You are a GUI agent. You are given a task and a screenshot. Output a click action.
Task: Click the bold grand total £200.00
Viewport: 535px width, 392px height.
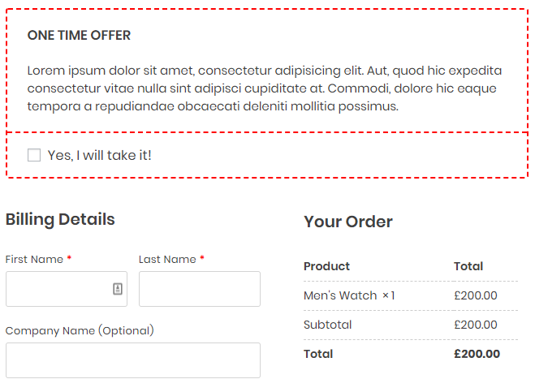point(477,354)
